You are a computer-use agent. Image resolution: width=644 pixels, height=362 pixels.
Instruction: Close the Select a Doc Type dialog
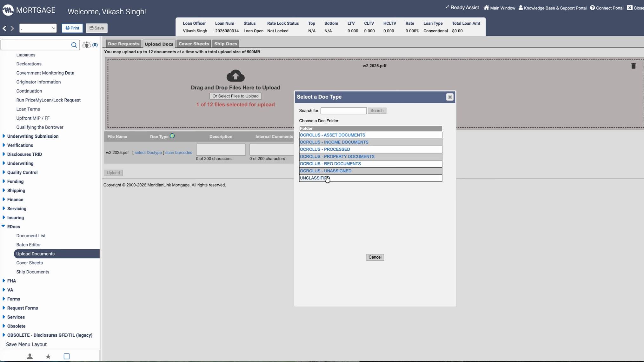(449, 97)
